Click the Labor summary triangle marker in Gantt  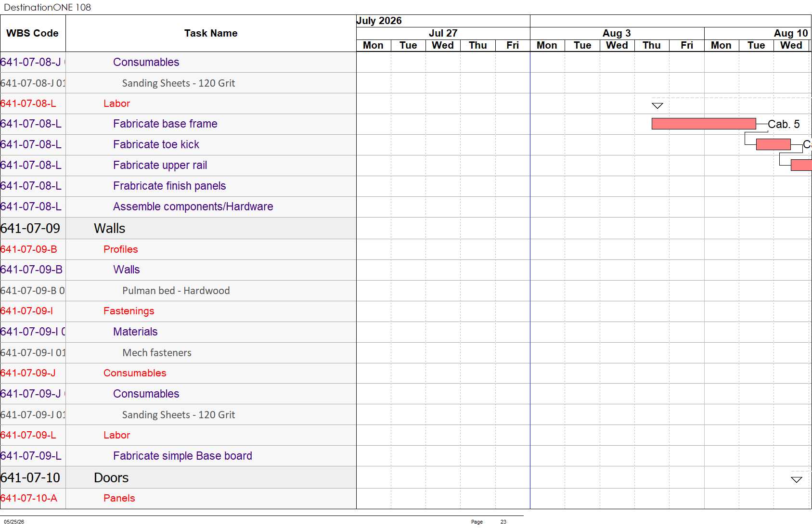pyautogui.click(x=657, y=105)
